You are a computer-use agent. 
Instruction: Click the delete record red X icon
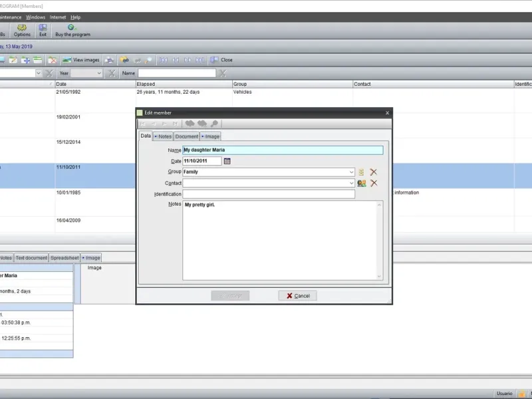tap(52, 60)
